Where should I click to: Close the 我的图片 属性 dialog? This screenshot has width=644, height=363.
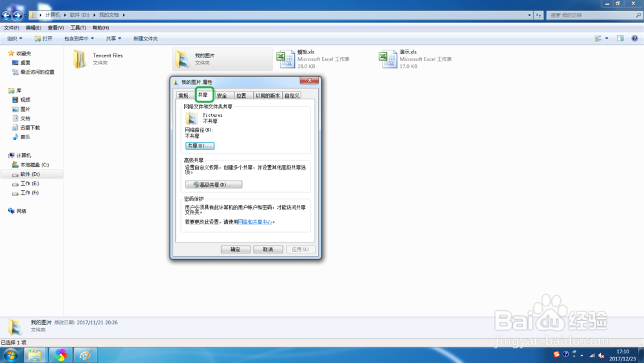(309, 80)
